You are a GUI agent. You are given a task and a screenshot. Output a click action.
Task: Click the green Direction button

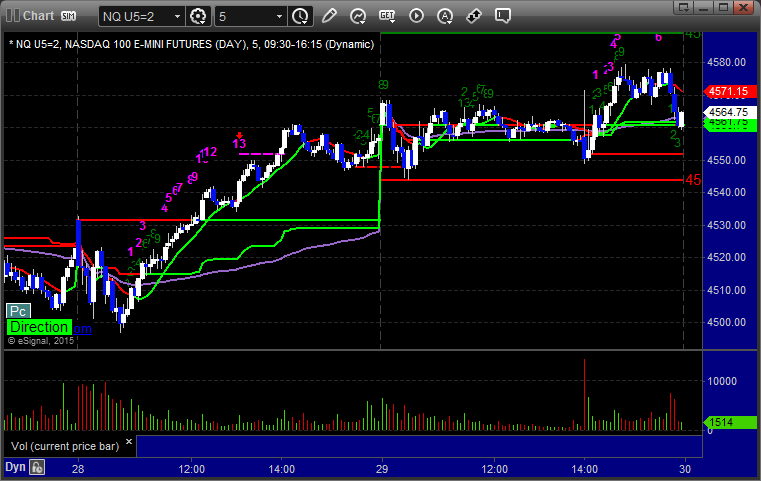[x=39, y=327]
